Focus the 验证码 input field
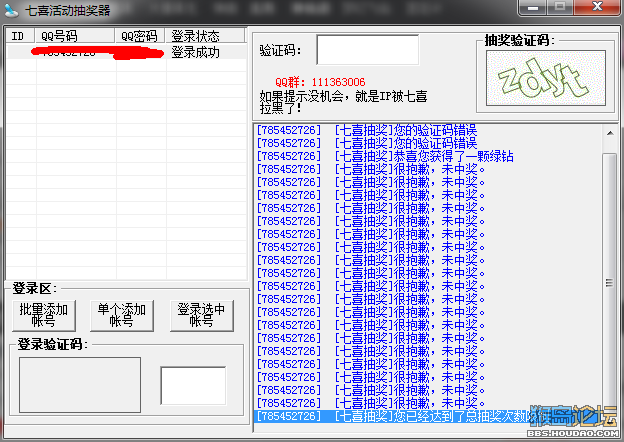 pos(367,50)
